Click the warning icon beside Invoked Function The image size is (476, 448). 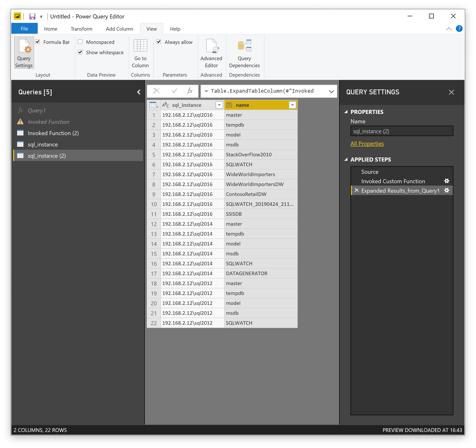click(20, 122)
